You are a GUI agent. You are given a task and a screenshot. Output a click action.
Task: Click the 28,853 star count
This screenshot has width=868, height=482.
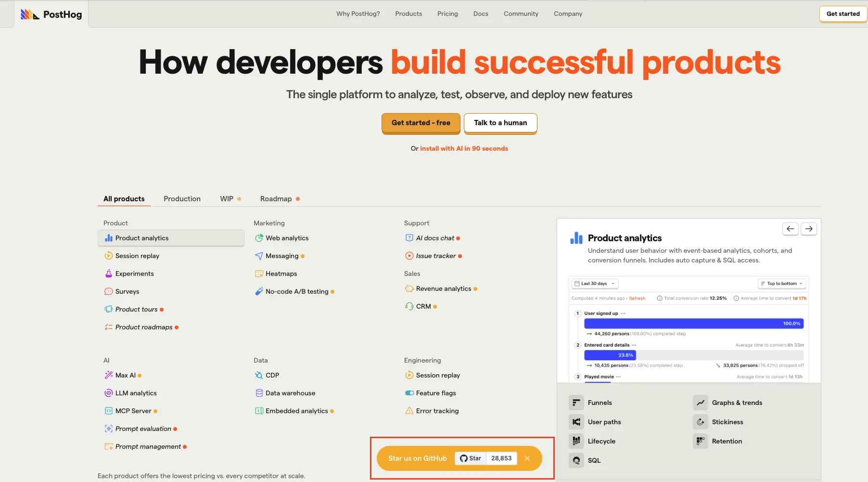point(501,458)
